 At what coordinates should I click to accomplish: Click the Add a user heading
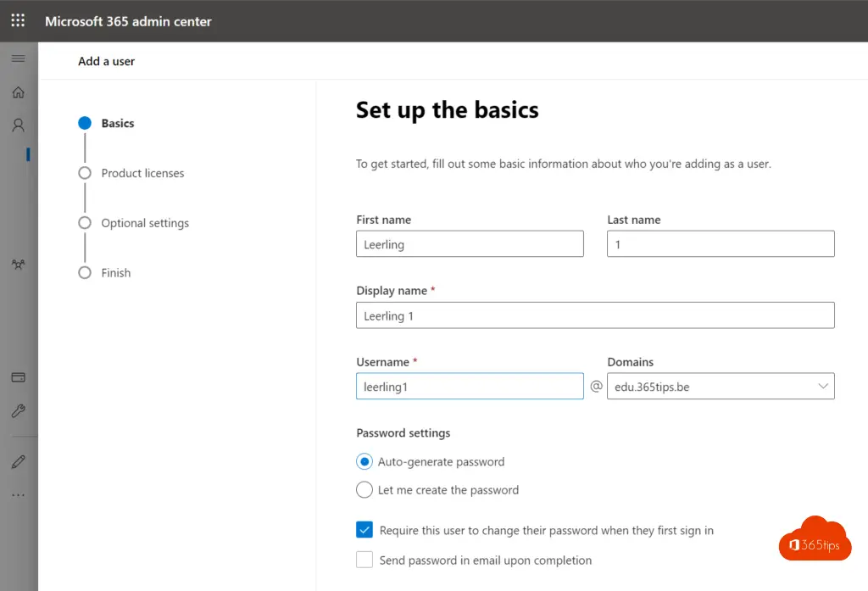(106, 62)
